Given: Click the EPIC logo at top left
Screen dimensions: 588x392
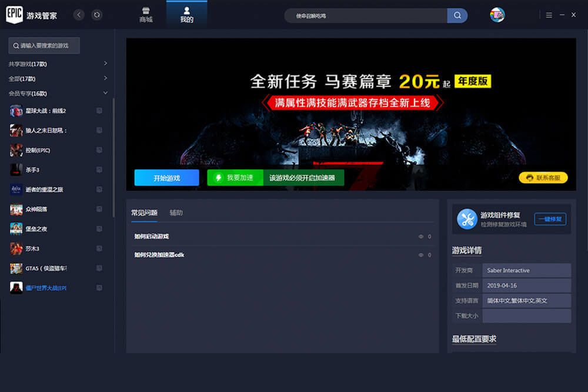Looking at the screenshot, I should point(15,15).
